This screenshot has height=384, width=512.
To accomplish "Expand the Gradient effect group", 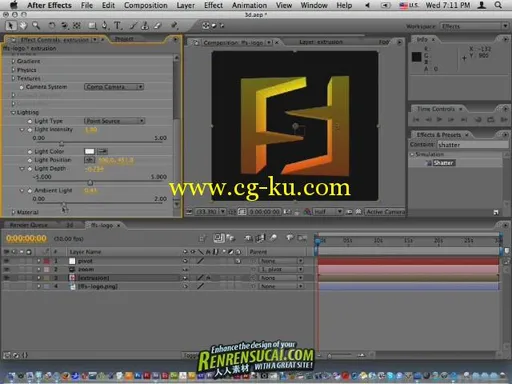I will point(13,61).
